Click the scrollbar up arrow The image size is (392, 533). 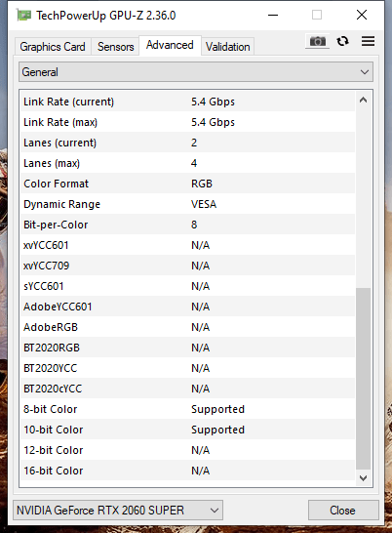click(363, 100)
